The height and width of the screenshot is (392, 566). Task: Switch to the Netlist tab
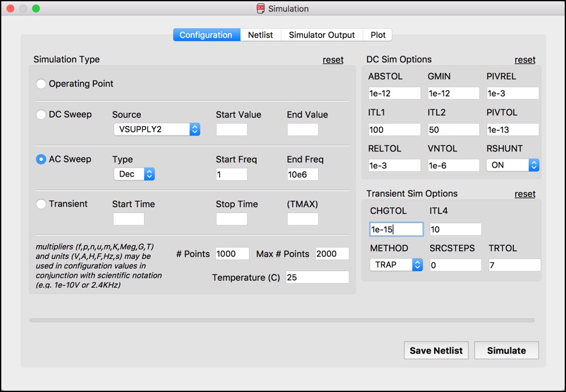260,35
